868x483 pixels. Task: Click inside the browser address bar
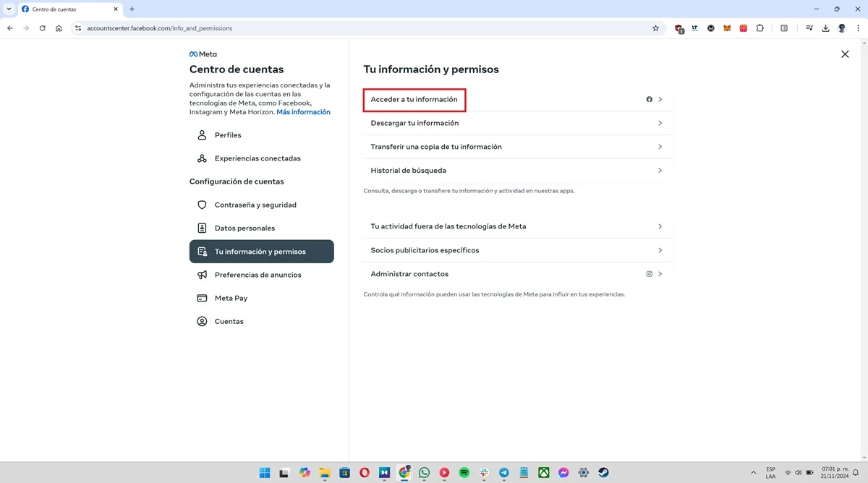tap(217, 28)
